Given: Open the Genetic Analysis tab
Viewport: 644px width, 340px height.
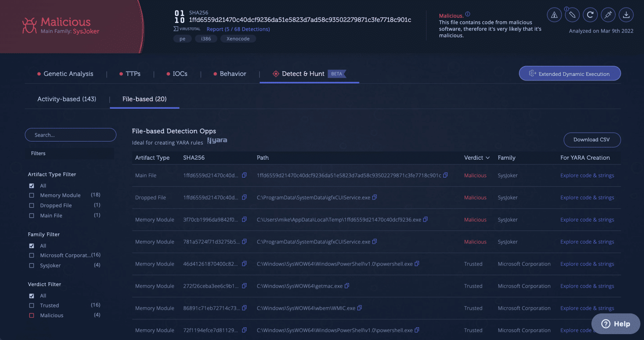Looking at the screenshot, I should pos(68,73).
